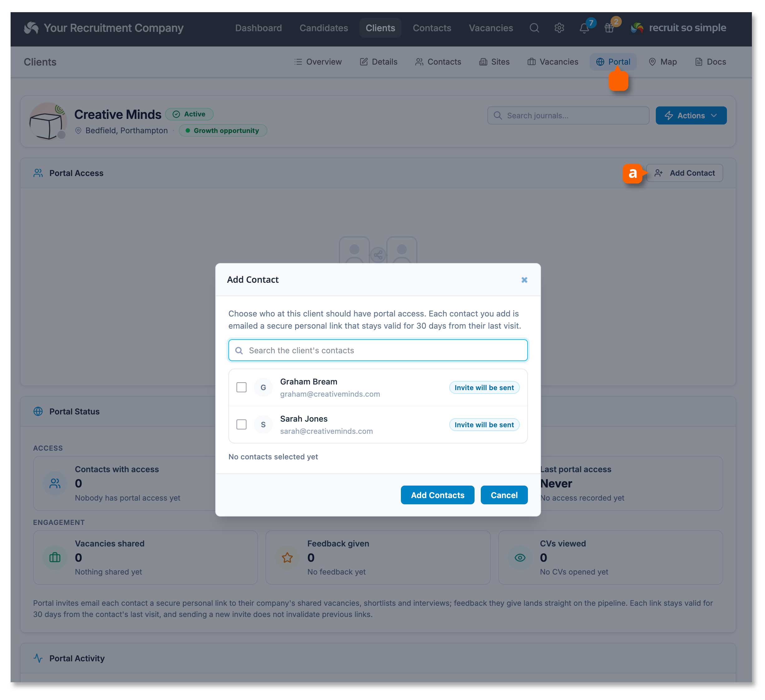Click the Add Contact button in Portal Access
This screenshot has width=765, height=700.
(685, 173)
